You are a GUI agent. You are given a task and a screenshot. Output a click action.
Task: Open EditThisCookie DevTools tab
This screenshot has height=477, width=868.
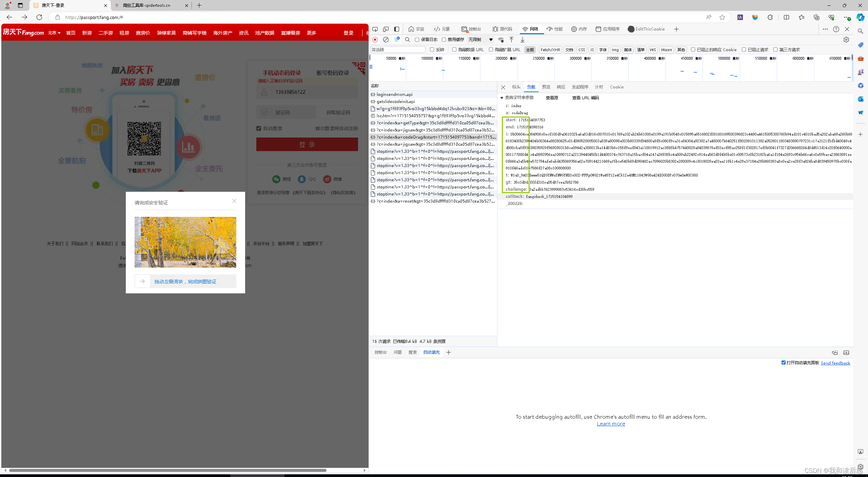[x=646, y=29]
